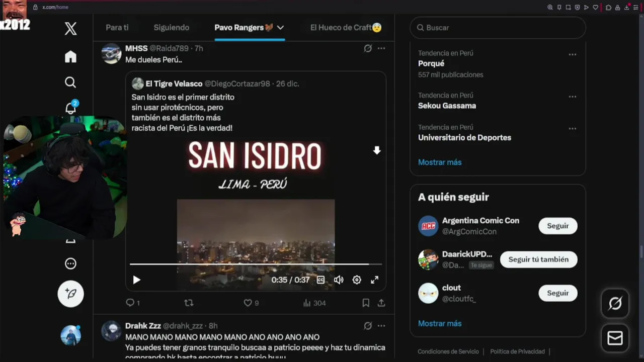
Task: Seek within the video progress bar
Action: [x=256, y=264]
